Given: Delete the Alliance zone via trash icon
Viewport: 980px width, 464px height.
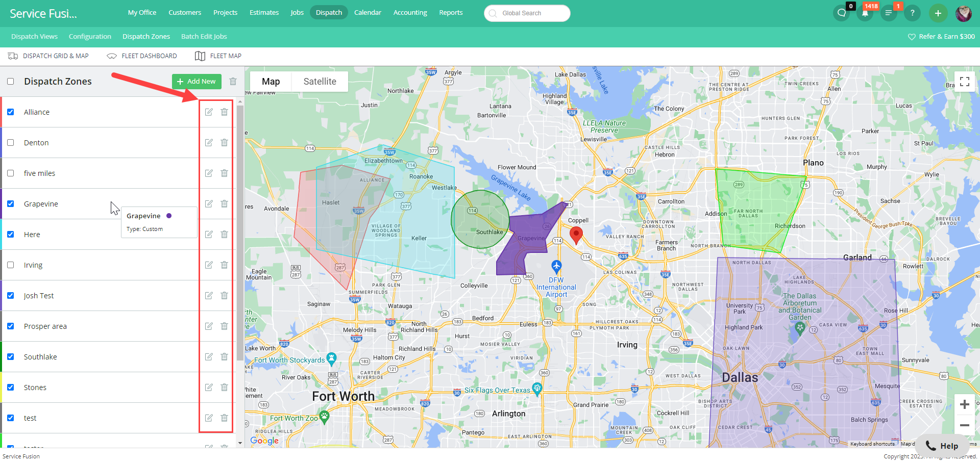Looking at the screenshot, I should 224,112.
